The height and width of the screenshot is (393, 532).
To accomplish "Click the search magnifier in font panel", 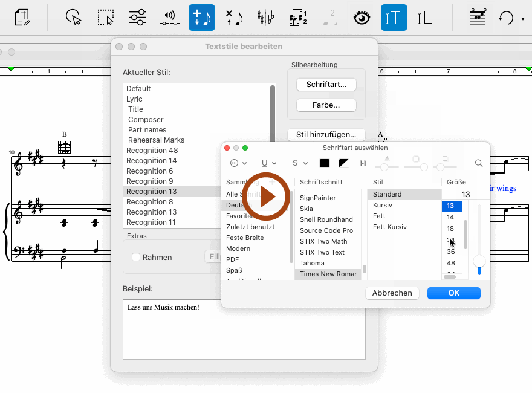I will (x=479, y=163).
